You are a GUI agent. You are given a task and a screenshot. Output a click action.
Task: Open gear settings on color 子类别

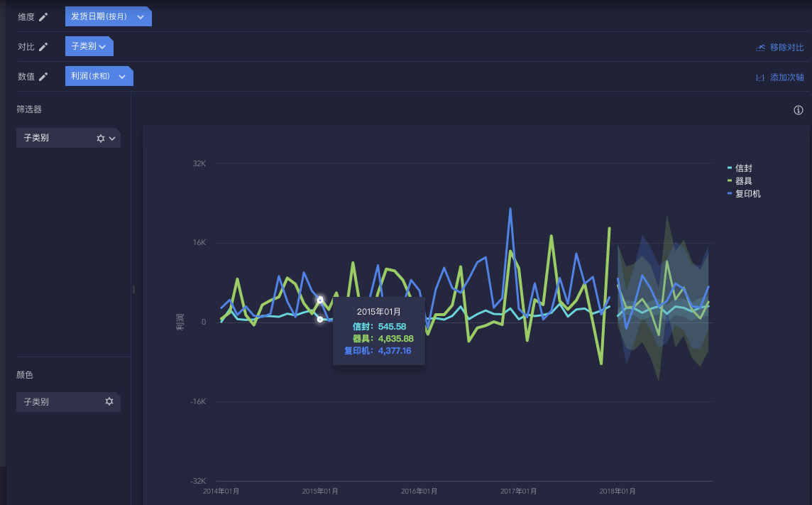click(x=109, y=401)
